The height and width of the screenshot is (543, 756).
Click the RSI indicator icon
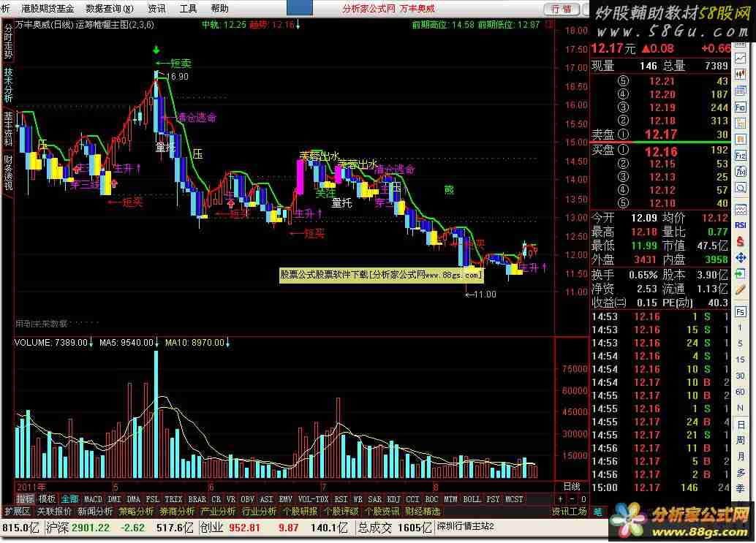point(740,225)
